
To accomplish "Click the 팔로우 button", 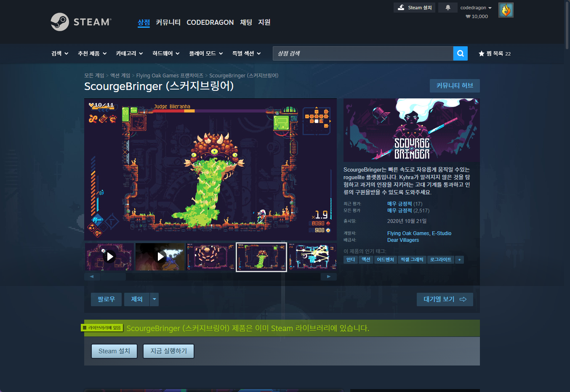I will (x=106, y=299).
